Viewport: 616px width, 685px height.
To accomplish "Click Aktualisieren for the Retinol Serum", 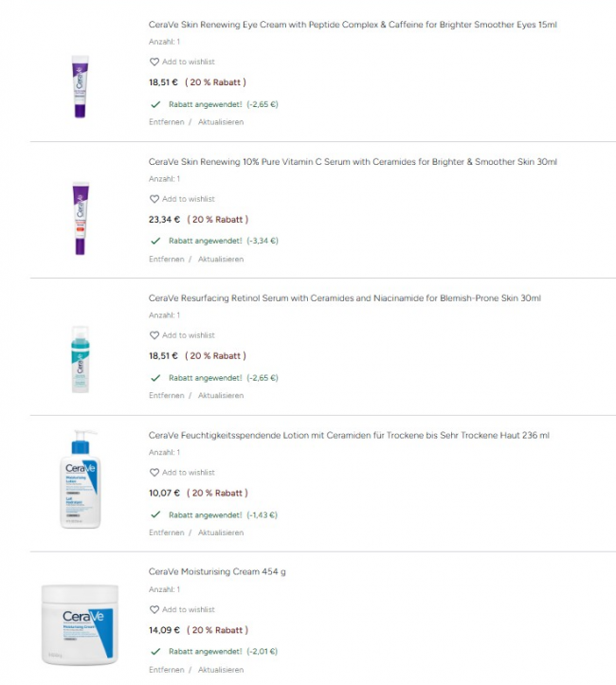I will click(x=221, y=395).
